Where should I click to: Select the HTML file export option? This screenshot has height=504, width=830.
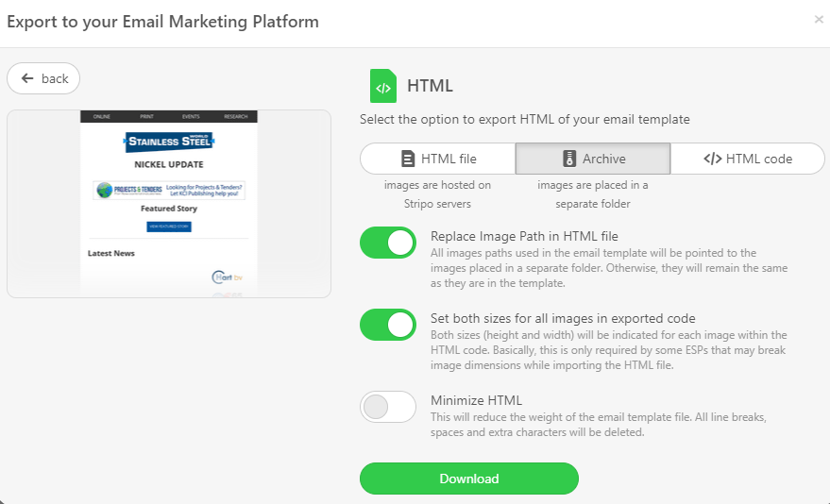pos(438,159)
